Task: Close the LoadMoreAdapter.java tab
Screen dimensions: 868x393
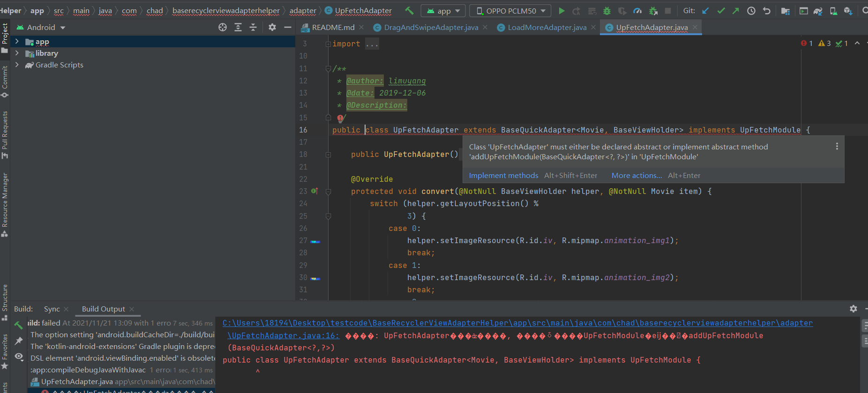Action: (593, 27)
